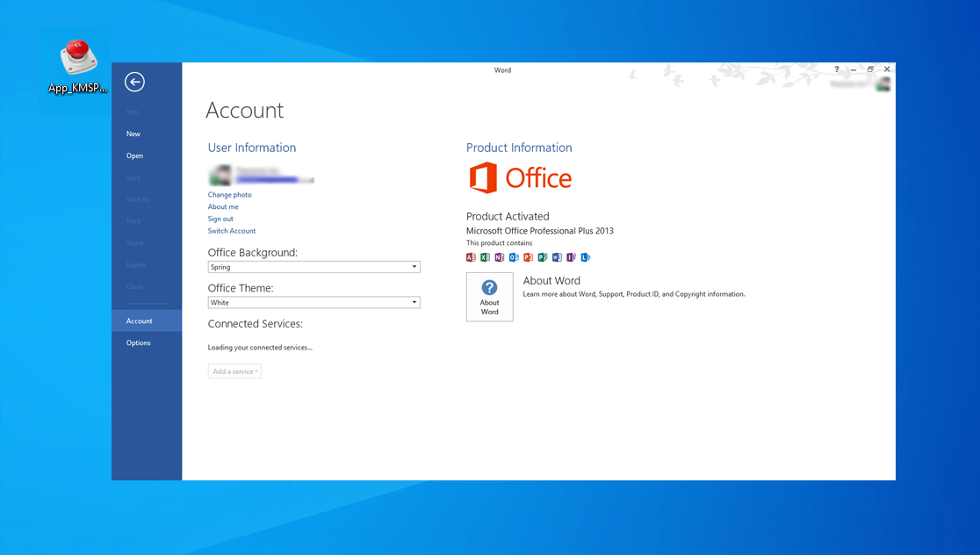Click the Word Help question mark icon
Image resolution: width=980 pixels, height=555 pixels.
(x=836, y=69)
